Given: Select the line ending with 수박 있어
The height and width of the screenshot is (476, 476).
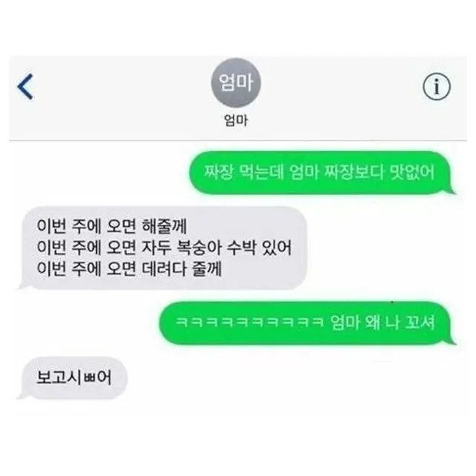Looking at the screenshot, I should point(164,248).
